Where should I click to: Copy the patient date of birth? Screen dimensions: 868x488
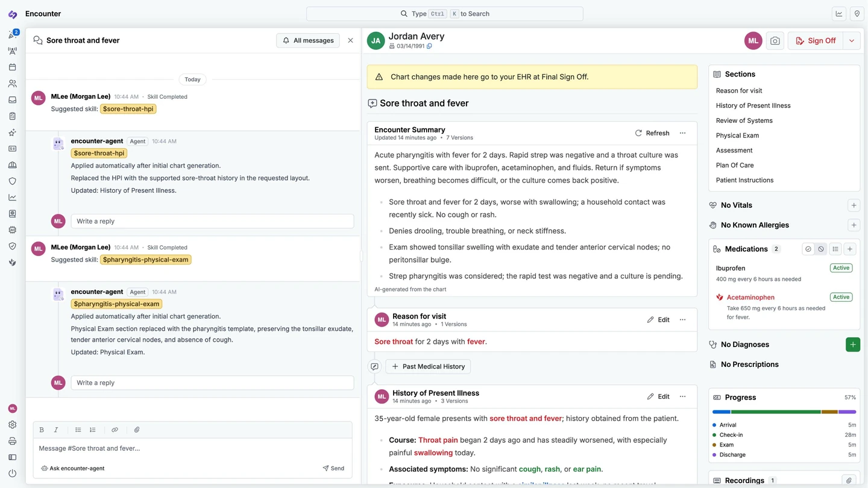(x=429, y=46)
